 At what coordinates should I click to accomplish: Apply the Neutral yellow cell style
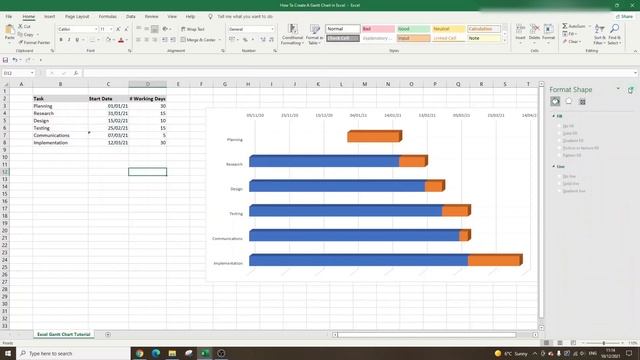tap(448, 29)
